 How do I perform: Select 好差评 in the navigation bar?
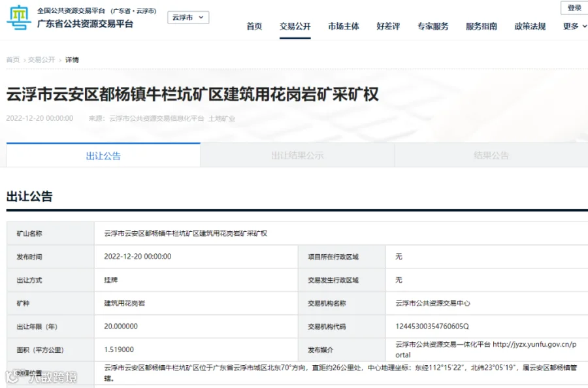388,26
